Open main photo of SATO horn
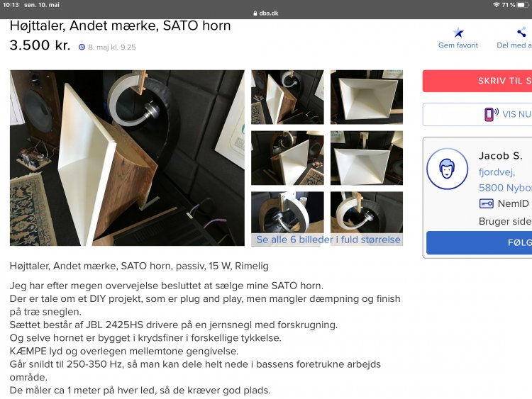The height and width of the screenshot is (399, 532). tap(127, 157)
